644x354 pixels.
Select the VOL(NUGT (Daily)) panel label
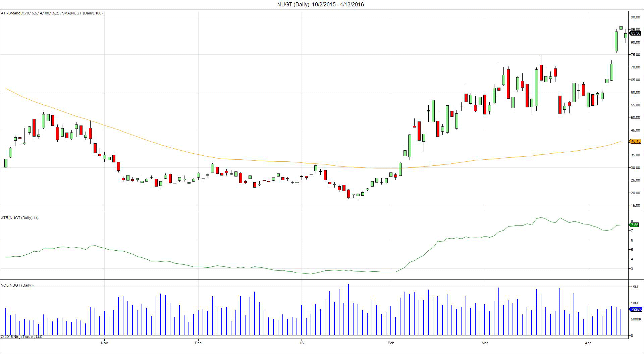tap(17, 285)
